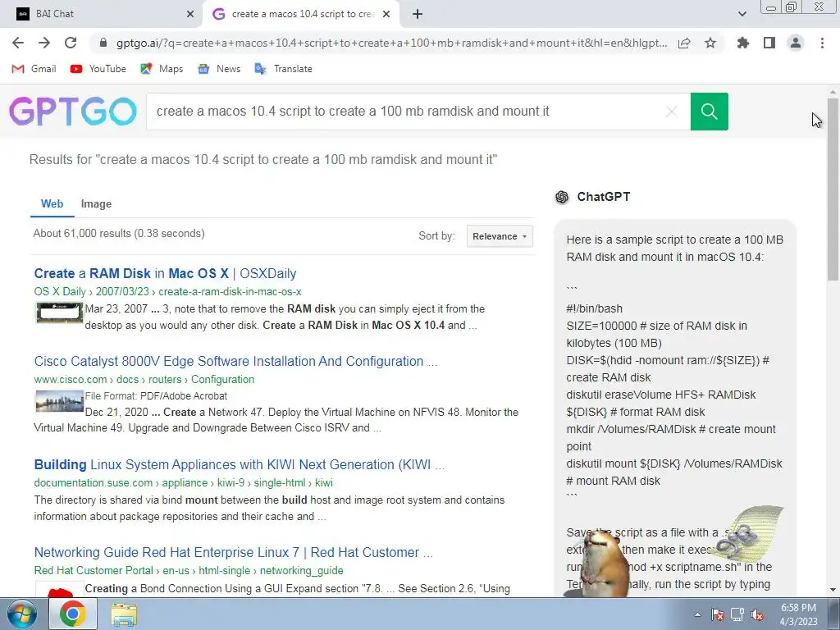The height and width of the screenshot is (630, 840).
Task: Clear the search box with the X
Action: tap(671, 112)
